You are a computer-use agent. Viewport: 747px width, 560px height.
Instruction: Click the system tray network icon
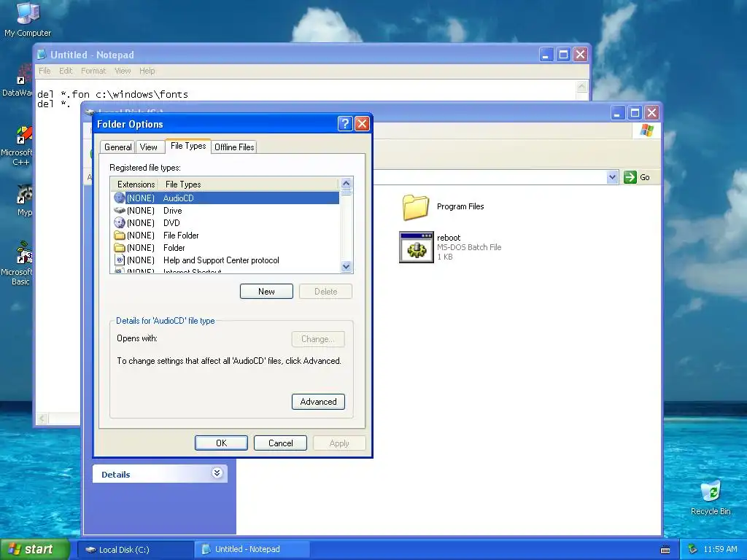click(693, 550)
